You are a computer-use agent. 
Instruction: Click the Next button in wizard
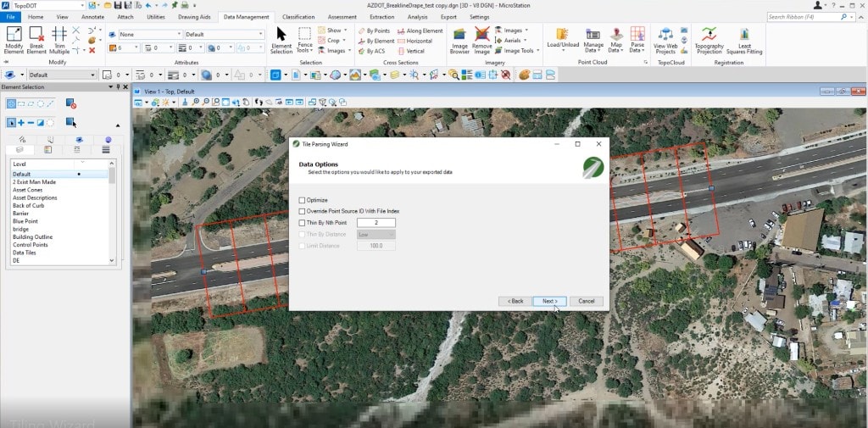pyautogui.click(x=549, y=301)
